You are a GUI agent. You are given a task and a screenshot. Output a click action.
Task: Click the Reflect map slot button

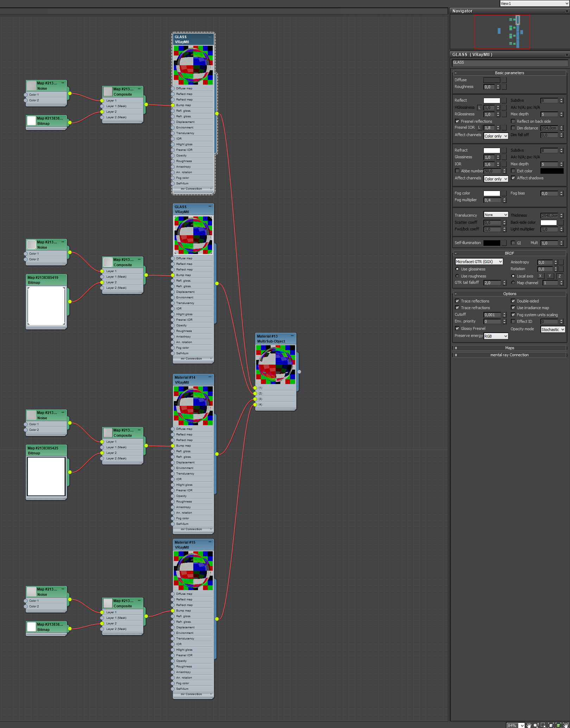(504, 101)
